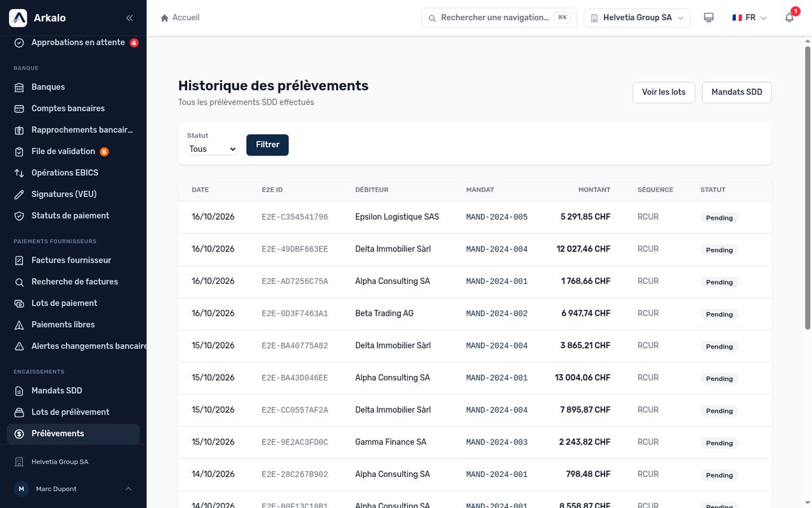Click the Signatures (VEU) pen icon
Viewport: 812px width, 508px height.
(19, 194)
